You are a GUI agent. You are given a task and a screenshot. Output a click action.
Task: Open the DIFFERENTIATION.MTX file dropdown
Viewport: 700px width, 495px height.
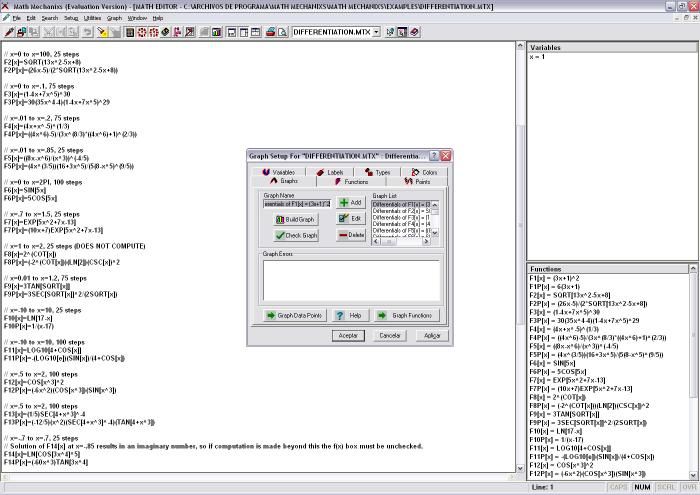[x=376, y=32]
